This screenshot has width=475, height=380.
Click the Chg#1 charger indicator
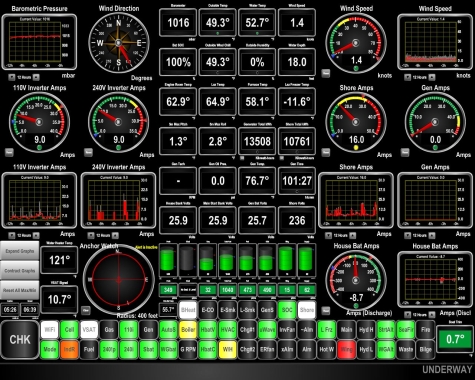(x=247, y=330)
